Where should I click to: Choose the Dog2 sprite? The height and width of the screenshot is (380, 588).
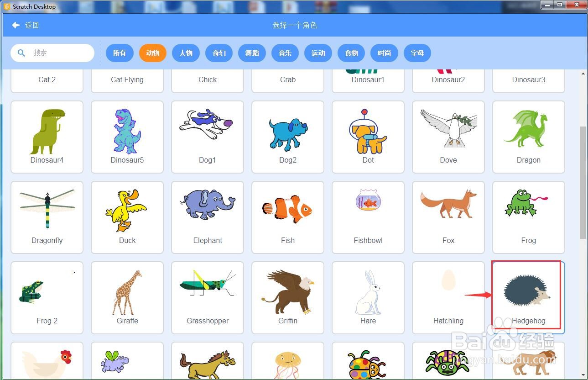288,137
